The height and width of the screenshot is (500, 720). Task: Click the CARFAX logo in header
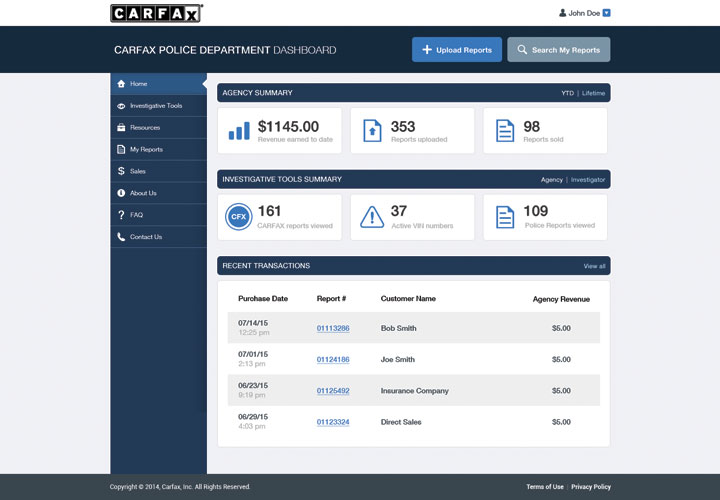pos(156,13)
